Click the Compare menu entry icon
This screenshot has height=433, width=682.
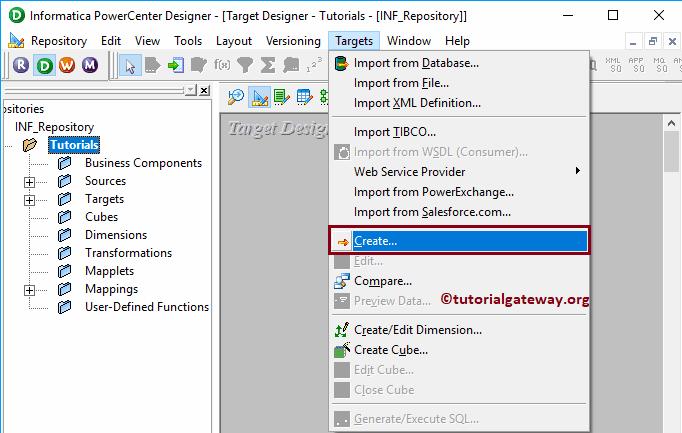tap(342, 281)
